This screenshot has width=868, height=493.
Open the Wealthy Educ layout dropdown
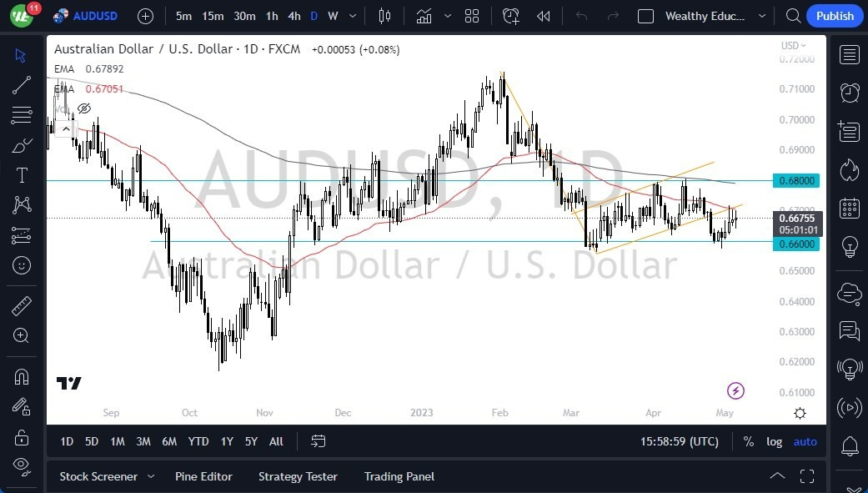(762, 16)
